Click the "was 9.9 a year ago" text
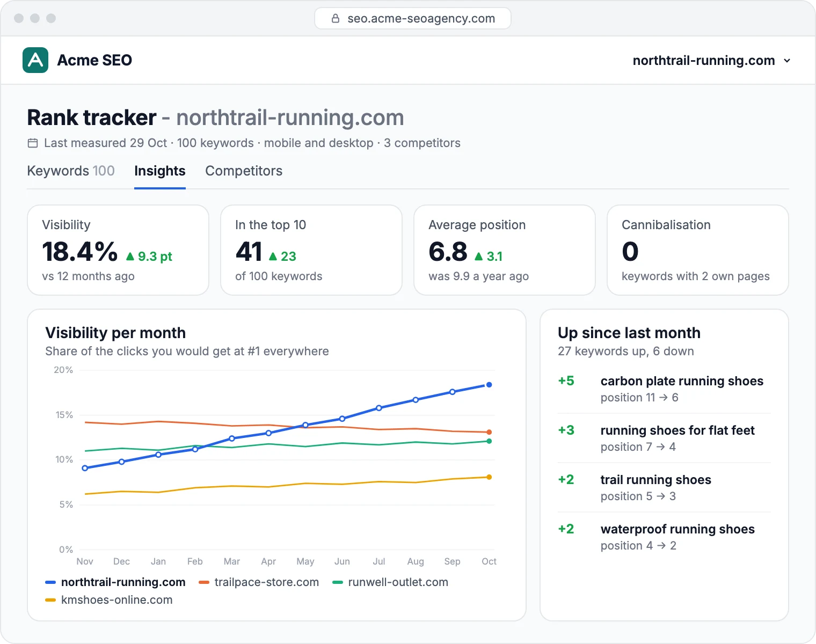 479,276
